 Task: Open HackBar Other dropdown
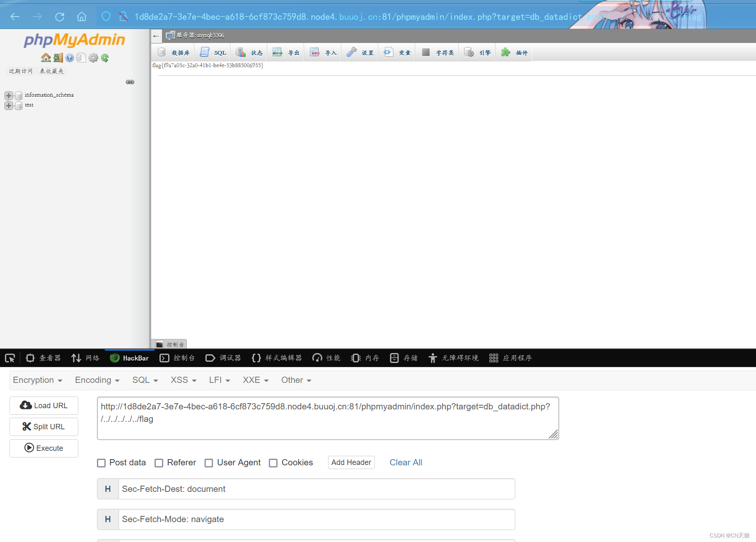point(296,380)
